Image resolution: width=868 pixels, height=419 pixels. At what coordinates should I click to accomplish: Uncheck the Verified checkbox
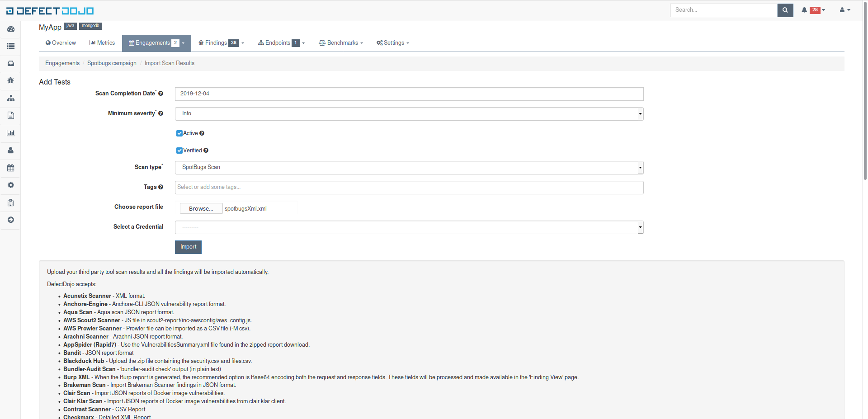click(x=179, y=151)
